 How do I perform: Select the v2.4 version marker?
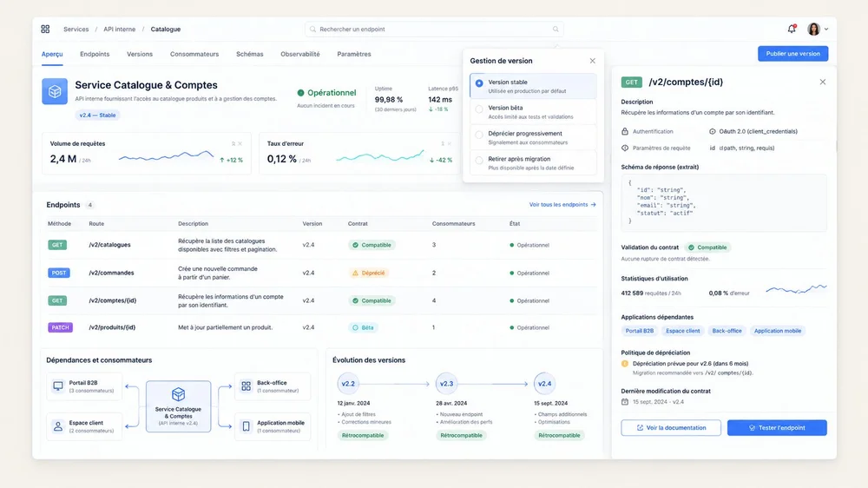[x=545, y=383]
